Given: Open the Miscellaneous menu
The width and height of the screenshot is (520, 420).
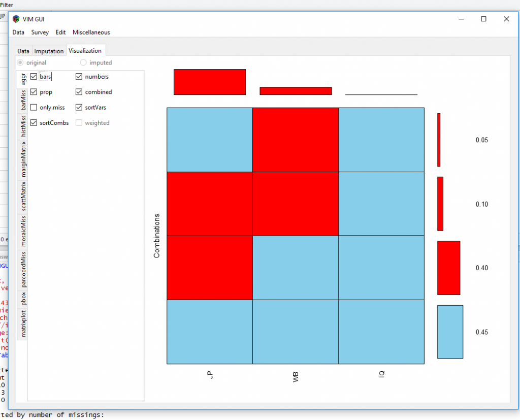Looking at the screenshot, I should coord(91,32).
